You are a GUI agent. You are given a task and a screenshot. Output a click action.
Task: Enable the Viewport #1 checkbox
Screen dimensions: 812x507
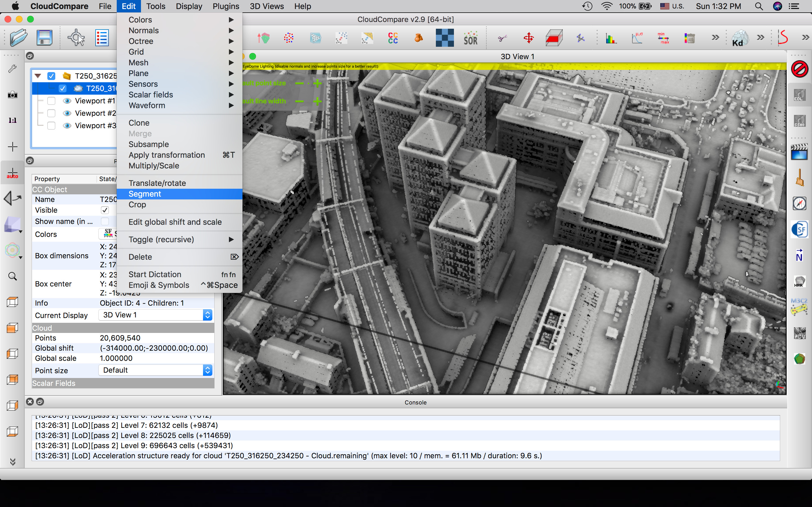click(51, 101)
